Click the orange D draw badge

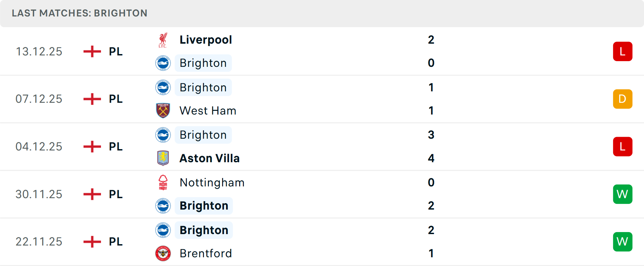(622, 99)
